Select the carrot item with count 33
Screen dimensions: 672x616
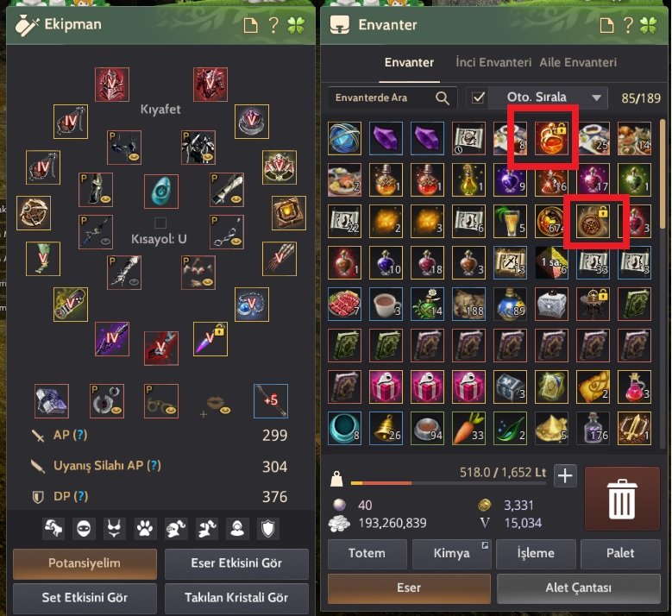pos(469,428)
